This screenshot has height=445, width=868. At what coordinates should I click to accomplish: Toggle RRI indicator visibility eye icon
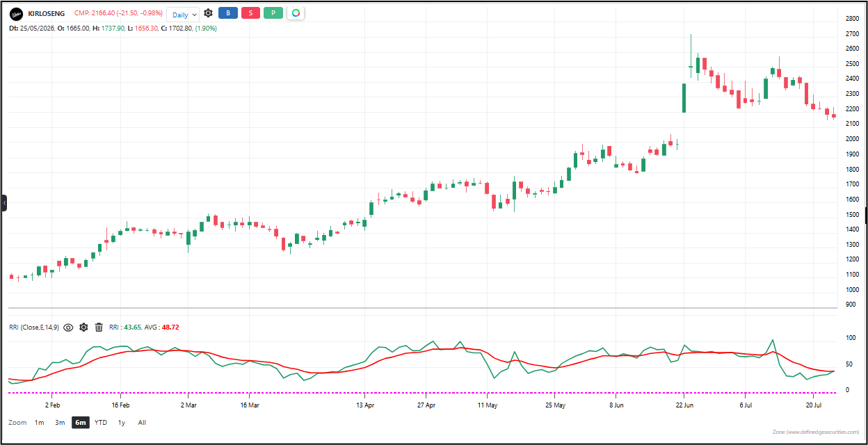coord(68,327)
